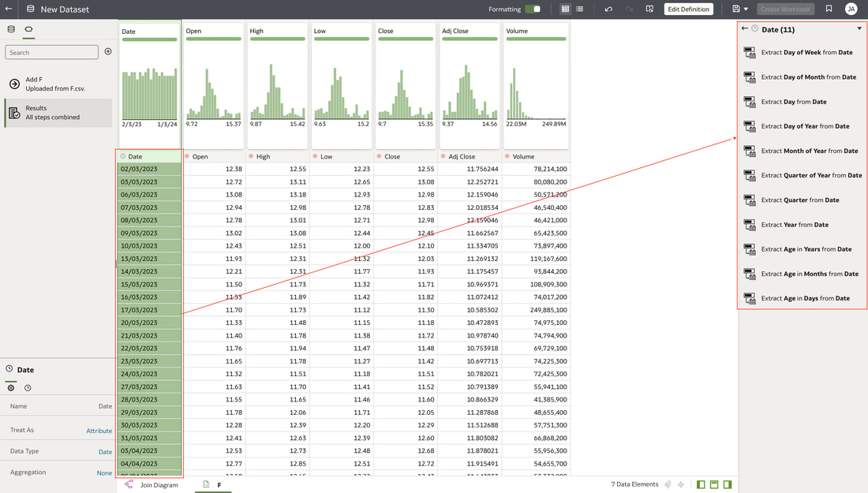Click volume cell 249,885,100
This screenshot has width=868, height=493.
coord(535,311)
